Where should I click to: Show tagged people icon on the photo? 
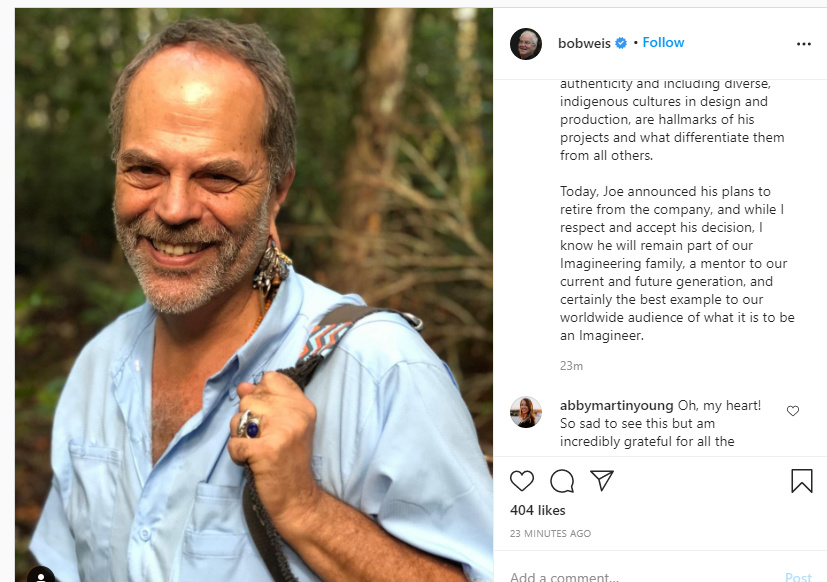click(x=41, y=576)
